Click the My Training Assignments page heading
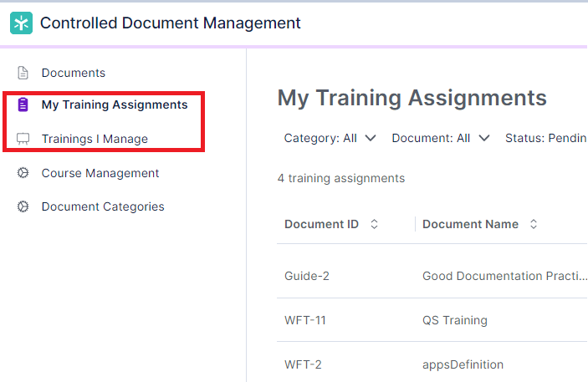The width and height of the screenshot is (588, 382). pyautogui.click(x=412, y=99)
